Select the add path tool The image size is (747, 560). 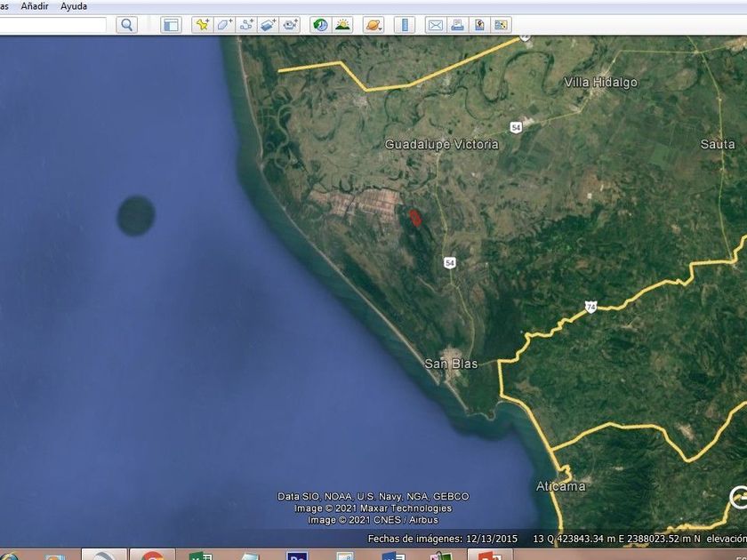point(246,25)
